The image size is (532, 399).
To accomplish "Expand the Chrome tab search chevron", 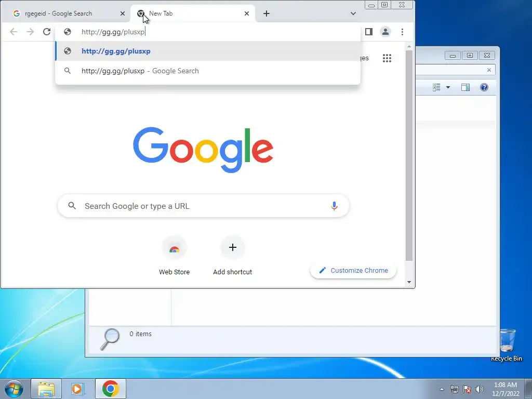I will pyautogui.click(x=353, y=14).
